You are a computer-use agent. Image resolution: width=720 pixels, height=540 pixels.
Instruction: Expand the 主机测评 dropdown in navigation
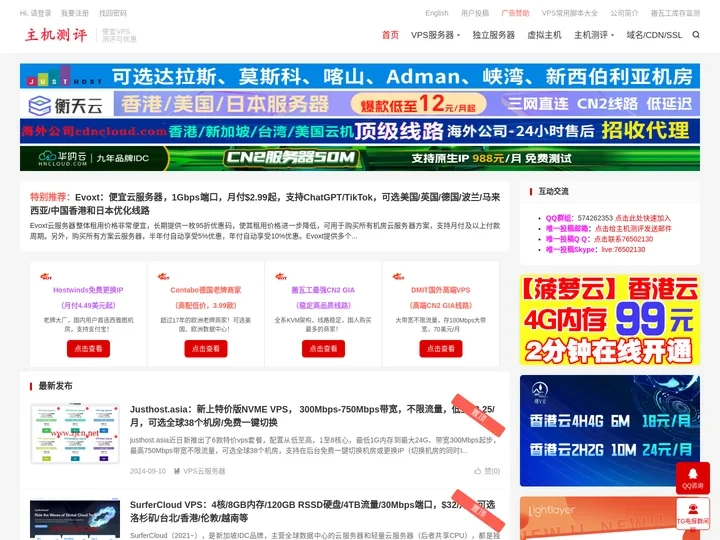[593, 35]
